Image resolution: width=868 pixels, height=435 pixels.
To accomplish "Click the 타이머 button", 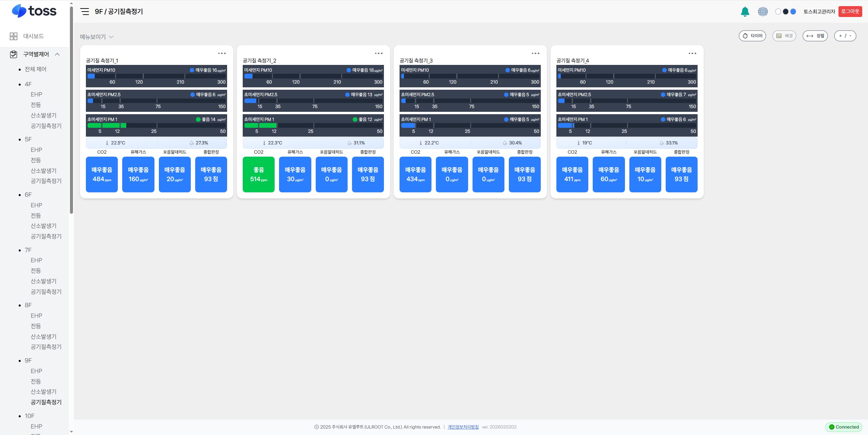I will [x=752, y=36].
